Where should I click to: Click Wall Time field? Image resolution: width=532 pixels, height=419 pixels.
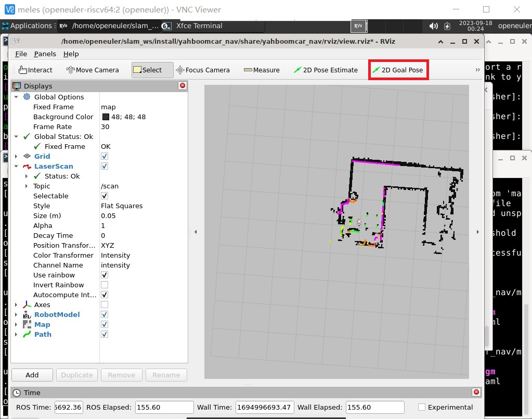pyautogui.click(x=265, y=407)
